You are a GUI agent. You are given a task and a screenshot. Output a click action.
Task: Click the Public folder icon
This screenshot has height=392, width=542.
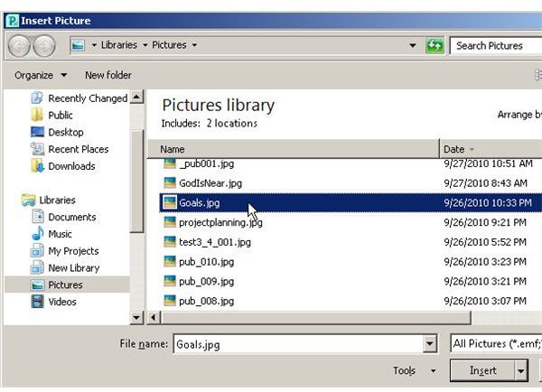tap(37, 115)
